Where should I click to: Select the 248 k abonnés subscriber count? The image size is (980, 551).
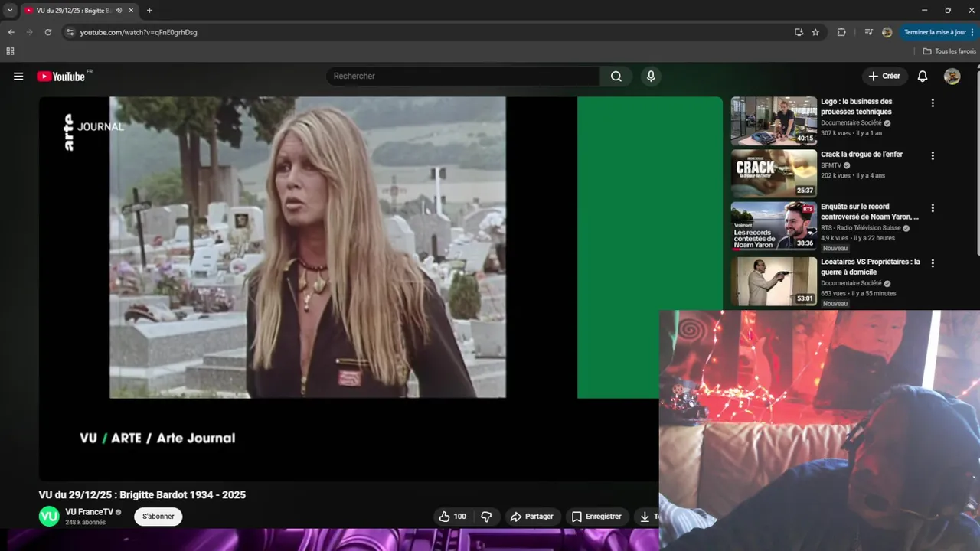click(85, 523)
